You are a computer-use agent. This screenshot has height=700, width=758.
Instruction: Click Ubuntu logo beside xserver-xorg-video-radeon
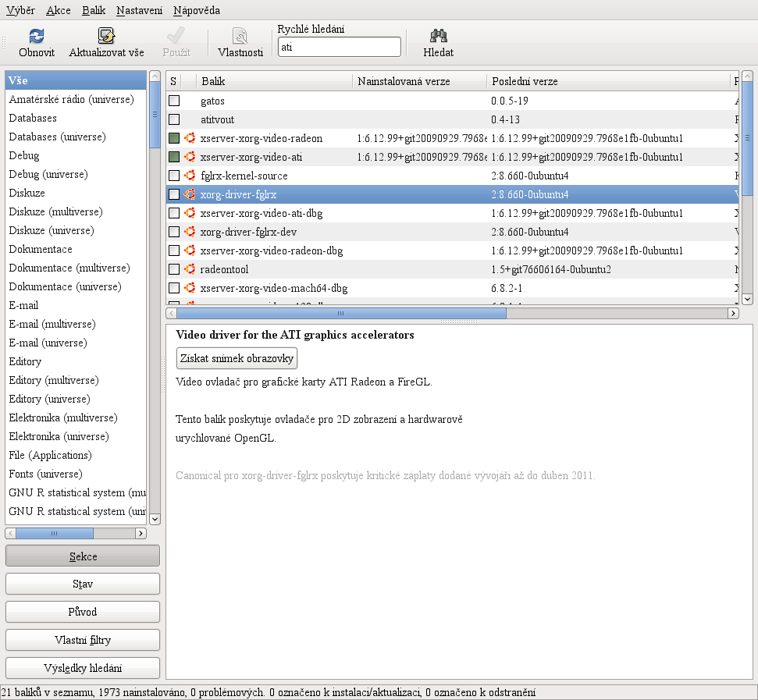[x=190, y=138]
